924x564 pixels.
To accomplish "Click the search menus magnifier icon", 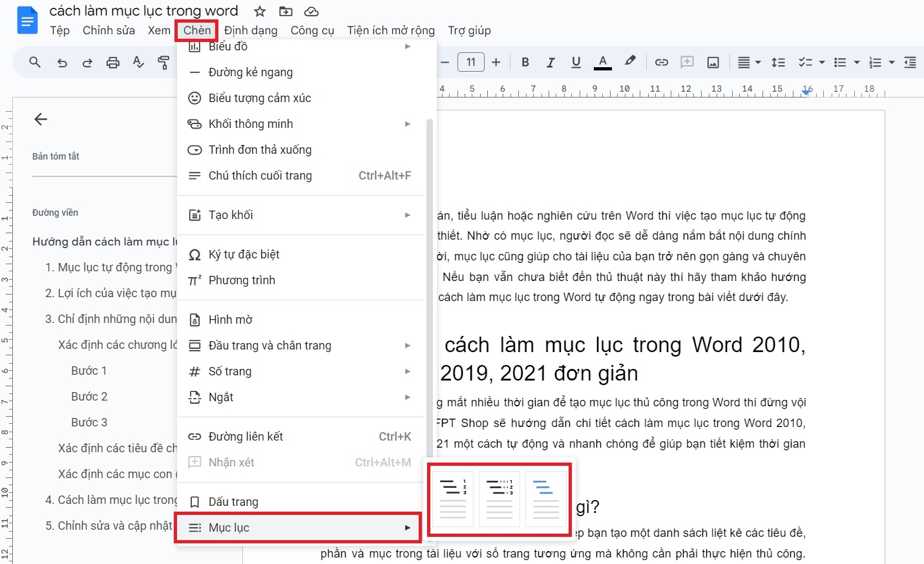I will click(x=35, y=62).
